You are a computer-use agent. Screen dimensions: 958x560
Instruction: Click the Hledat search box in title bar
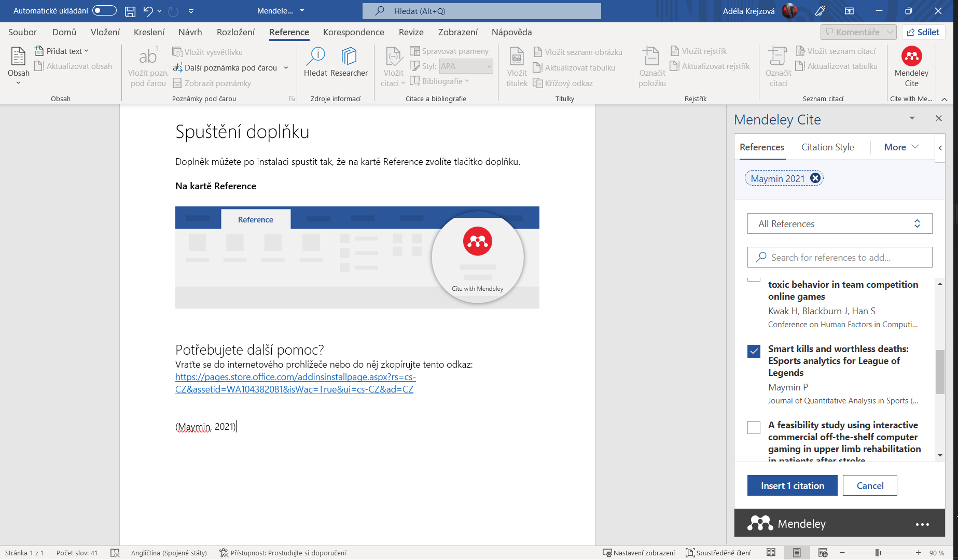pos(481,11)
